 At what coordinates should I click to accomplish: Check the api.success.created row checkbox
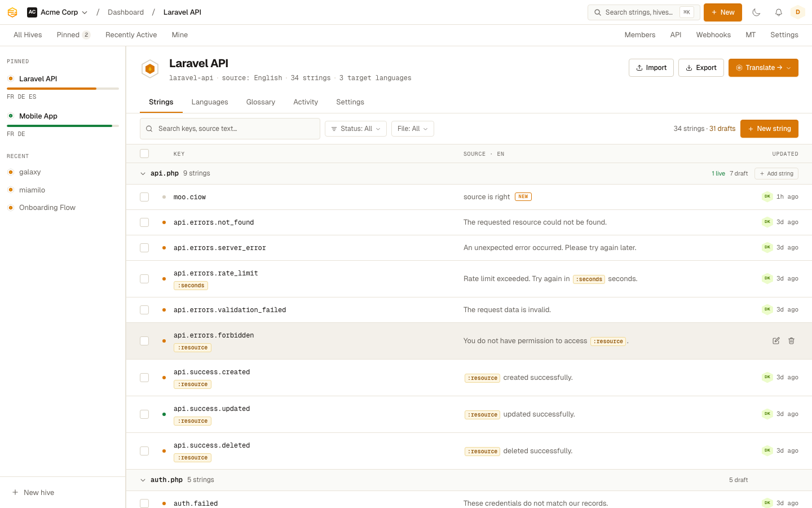[144, 378]
